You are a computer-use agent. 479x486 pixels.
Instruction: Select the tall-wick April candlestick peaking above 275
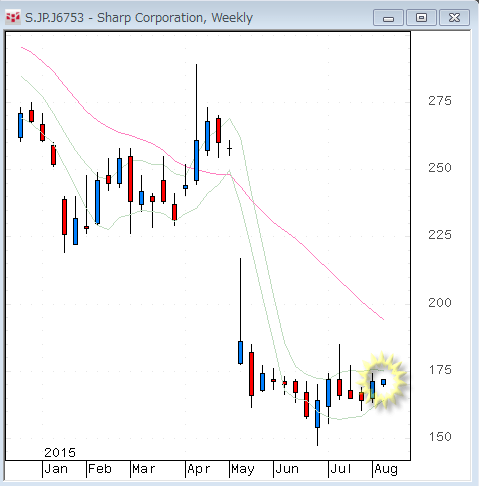click(196, 160)
